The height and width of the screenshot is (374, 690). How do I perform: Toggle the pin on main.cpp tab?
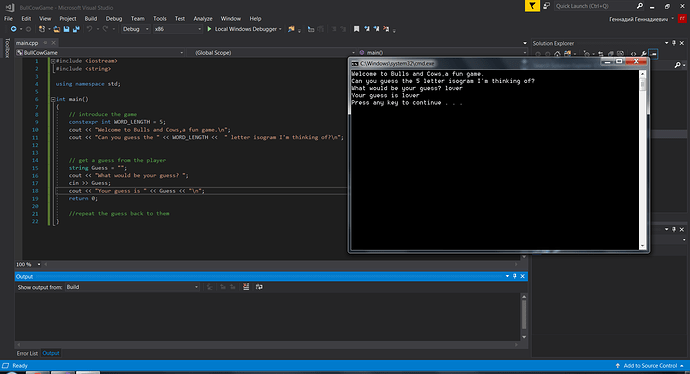tap(45, 43)
